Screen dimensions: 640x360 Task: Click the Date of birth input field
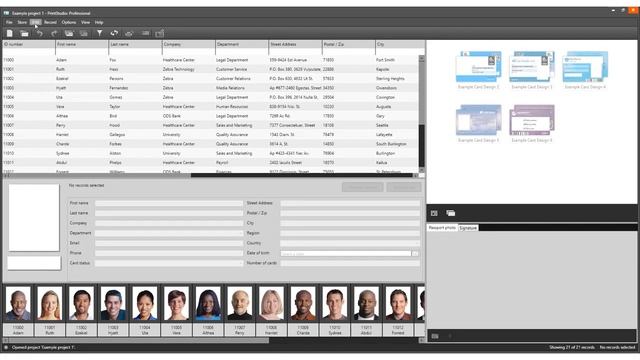tap(346, 253)
